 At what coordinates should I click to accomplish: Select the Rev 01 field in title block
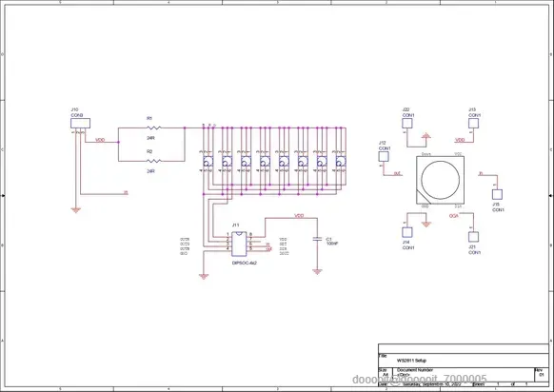pos(542,374)
